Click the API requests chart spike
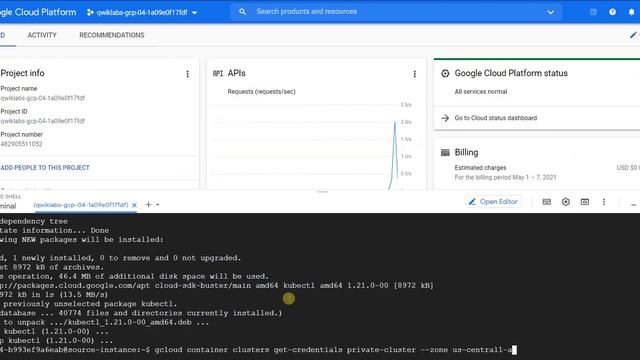This screenshot has height=360, width=640. [x=394, y=155]
